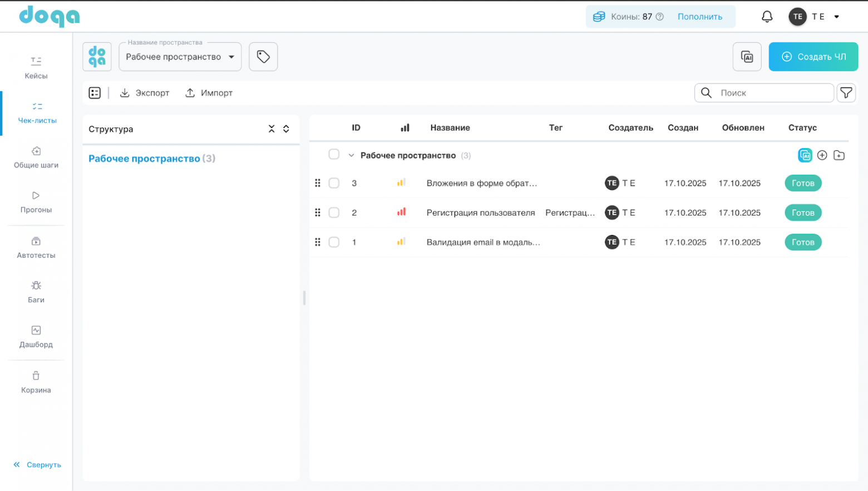Viewport: 868px width, 491px height.
Task: Check the checkbox for checklist ID 3
Action: pos(334,183)
